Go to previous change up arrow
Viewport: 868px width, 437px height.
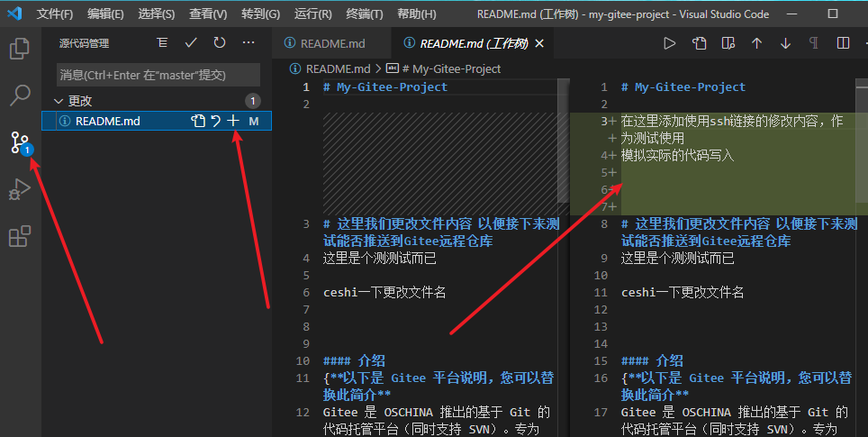pos(756,43)
